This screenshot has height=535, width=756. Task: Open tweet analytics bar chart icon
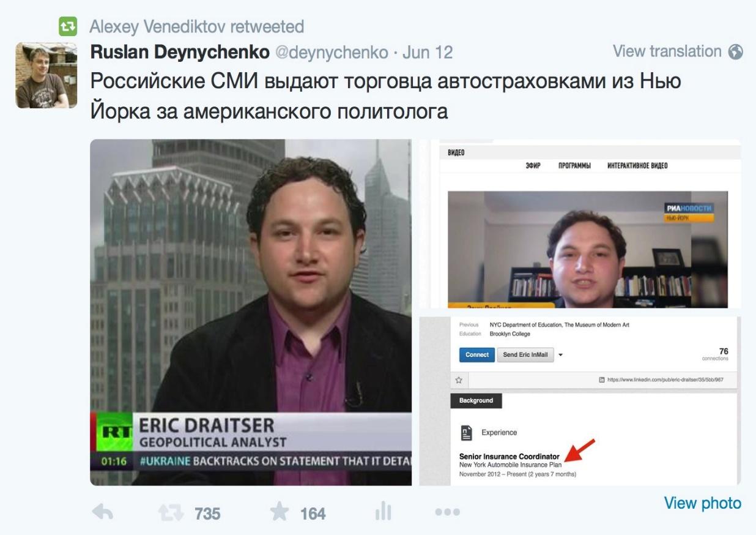tap(383, 512)
